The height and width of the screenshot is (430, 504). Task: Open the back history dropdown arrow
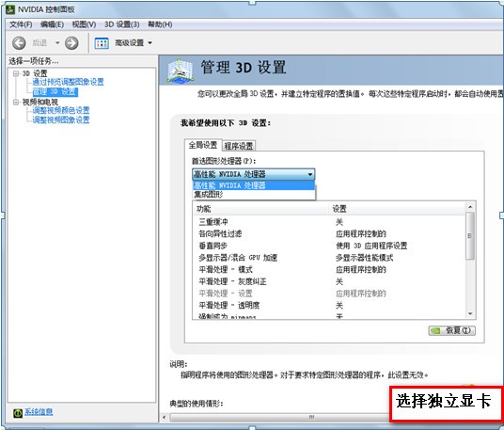(57, 42)
